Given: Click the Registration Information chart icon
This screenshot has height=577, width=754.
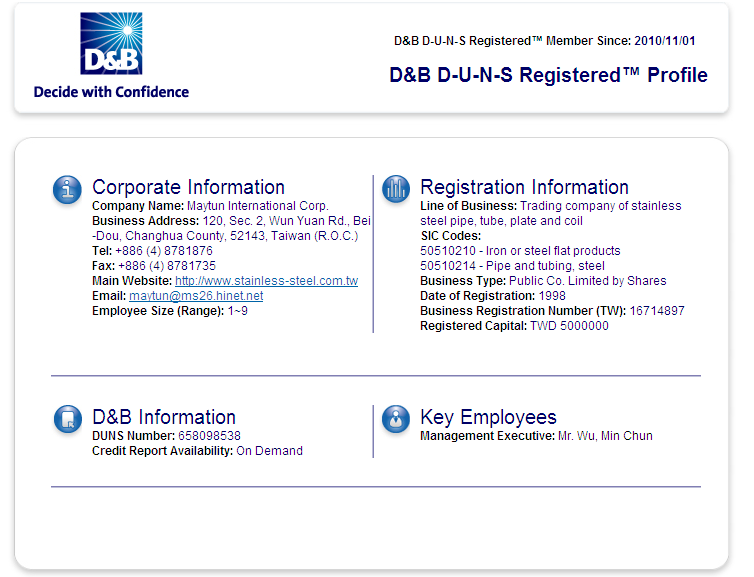Looking at the screenshot, I should click(396, 188).
